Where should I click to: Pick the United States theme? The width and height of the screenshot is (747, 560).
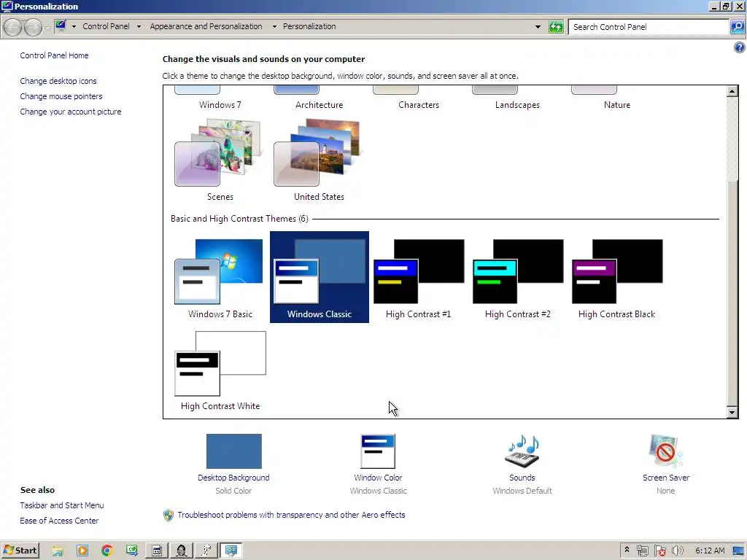(x=319, y=160)
